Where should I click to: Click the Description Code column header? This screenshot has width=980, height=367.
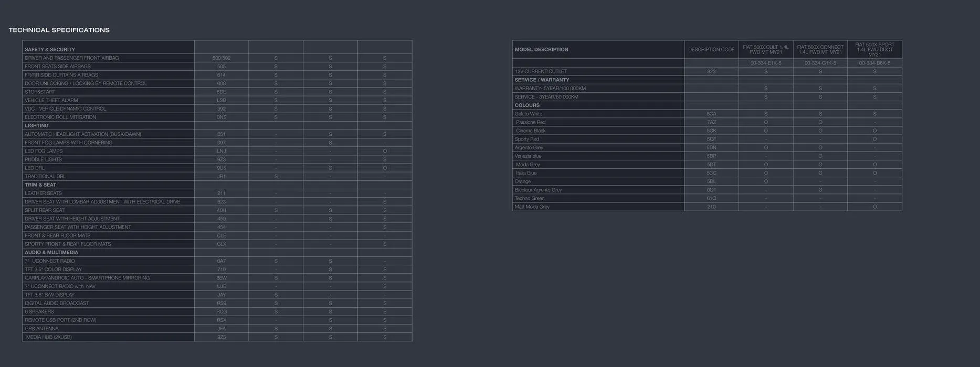(x=711, y=49)
